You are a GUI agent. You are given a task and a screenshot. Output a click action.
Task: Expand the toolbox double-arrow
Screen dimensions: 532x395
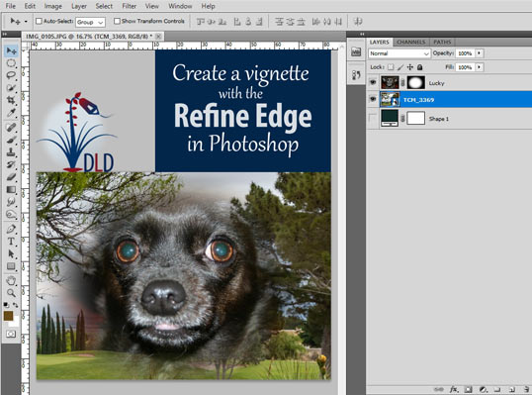pos(4,34)
